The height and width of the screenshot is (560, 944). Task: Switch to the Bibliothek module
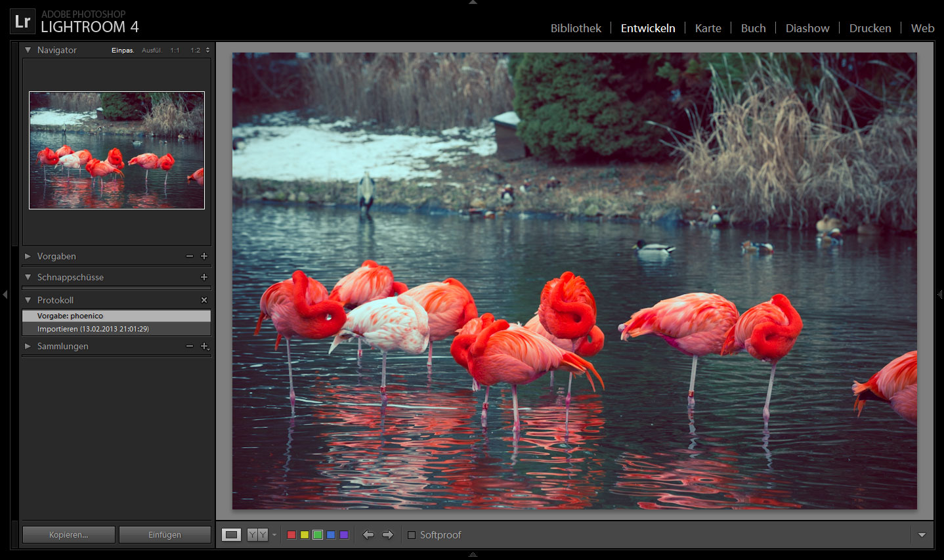(x=576, y=28)
